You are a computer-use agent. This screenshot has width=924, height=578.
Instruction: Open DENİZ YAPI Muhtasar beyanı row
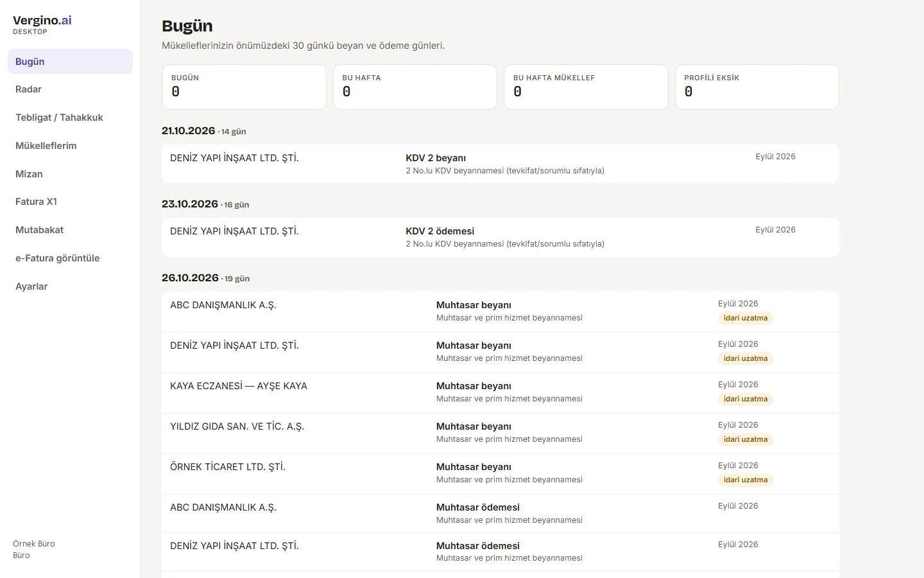501,352
